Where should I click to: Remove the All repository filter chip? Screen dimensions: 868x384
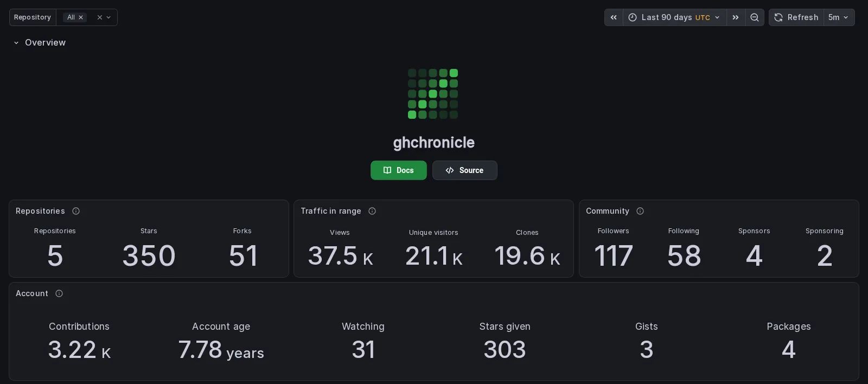(81, 17)
